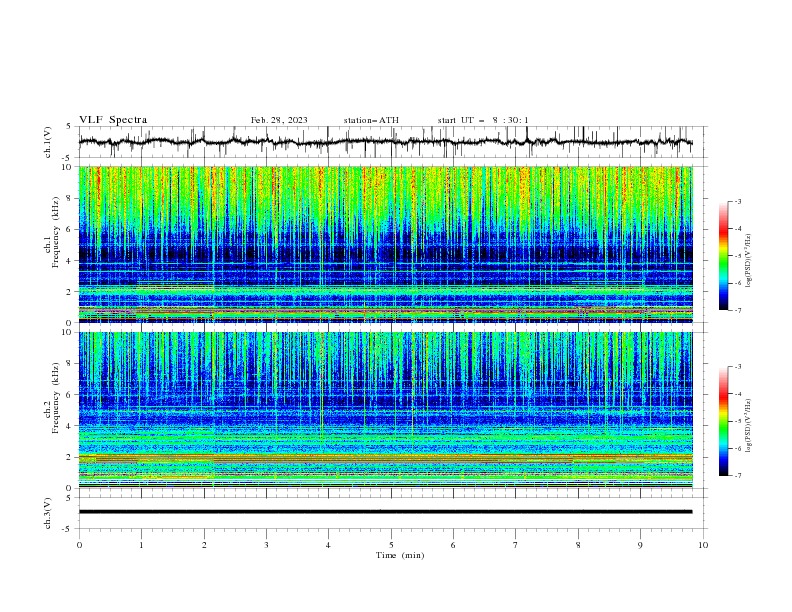The height and width of the screenshot is (612, 792).
Task: Click time axis tick label "2"
Action: point(204,545)
